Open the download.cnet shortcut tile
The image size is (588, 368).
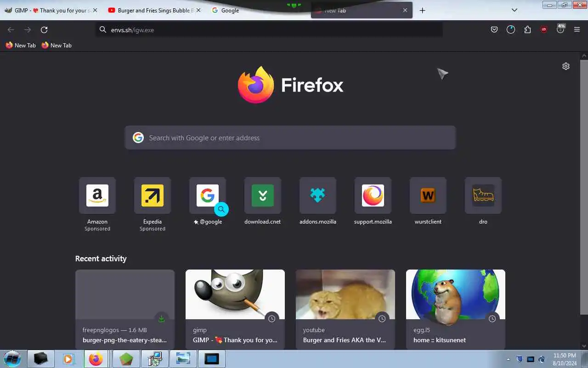(x=263, y=201)
